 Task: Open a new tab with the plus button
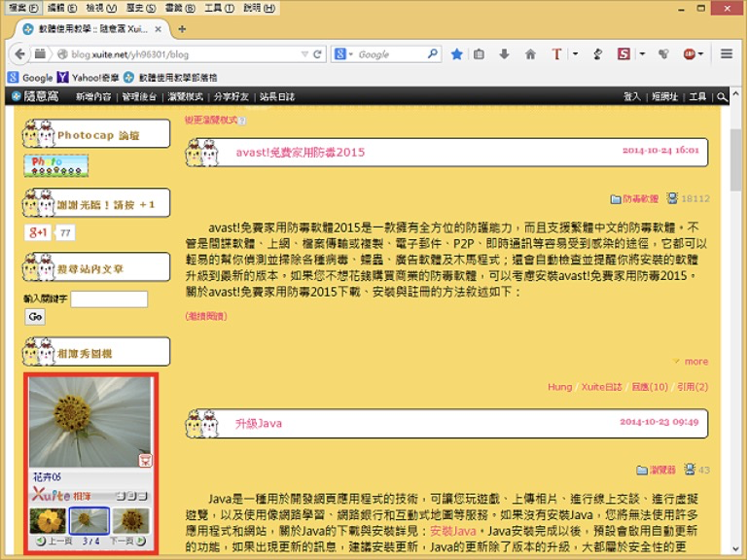(182, 29)
